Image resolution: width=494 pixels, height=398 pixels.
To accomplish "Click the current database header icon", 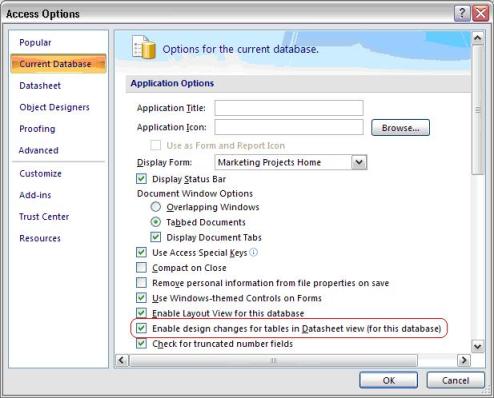I will coord(144,47).
